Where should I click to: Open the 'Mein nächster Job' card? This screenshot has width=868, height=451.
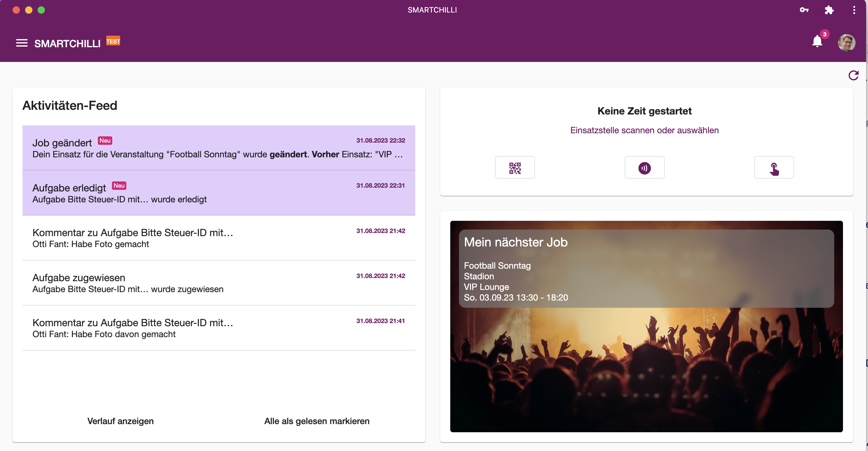646,326
